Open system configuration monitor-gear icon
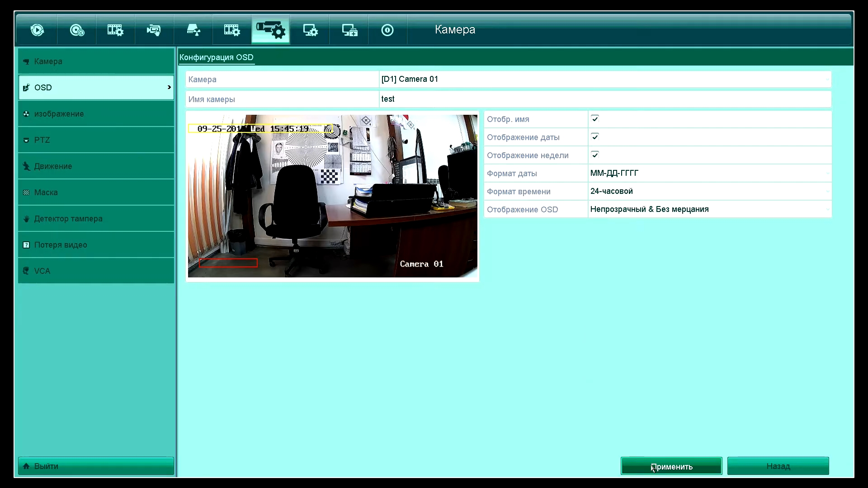The image size is (868, 488). 310,30
